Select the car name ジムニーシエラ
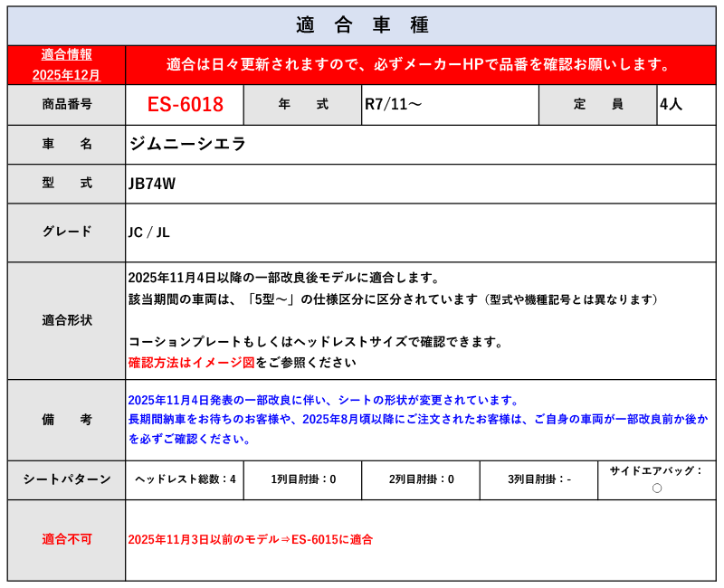Image resolution: width=724 pixels, height=588 pixels. click(187, 144)
